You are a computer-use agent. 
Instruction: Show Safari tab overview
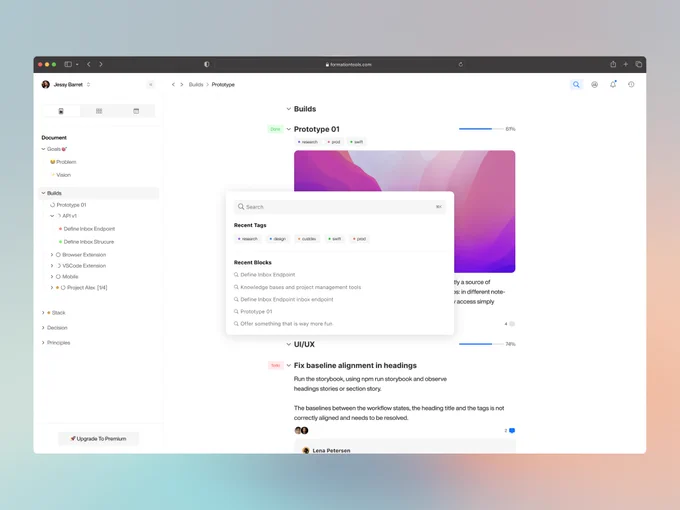(x=638, y=64)
